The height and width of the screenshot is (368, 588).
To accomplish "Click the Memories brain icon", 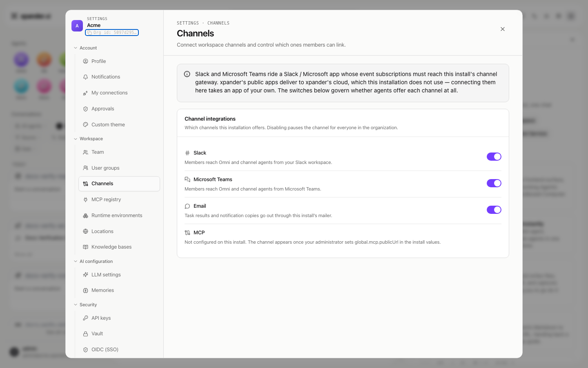I will click(85, 290).
